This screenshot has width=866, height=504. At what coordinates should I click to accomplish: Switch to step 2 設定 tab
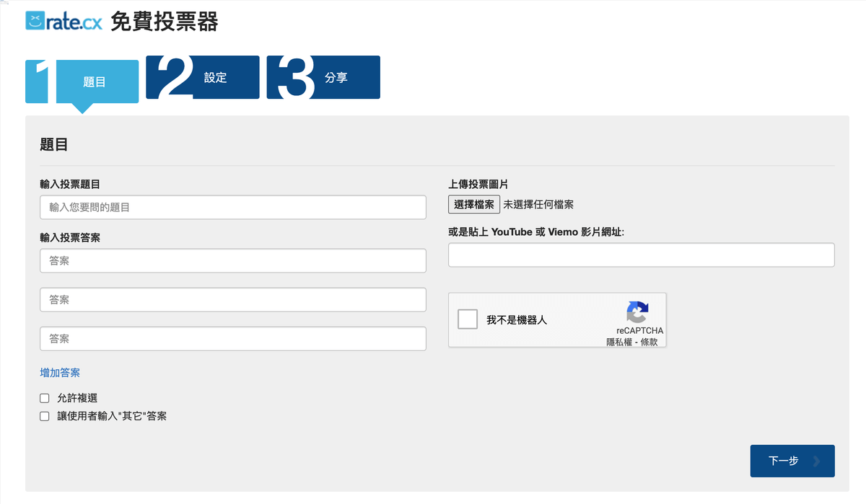click(203, 77)
